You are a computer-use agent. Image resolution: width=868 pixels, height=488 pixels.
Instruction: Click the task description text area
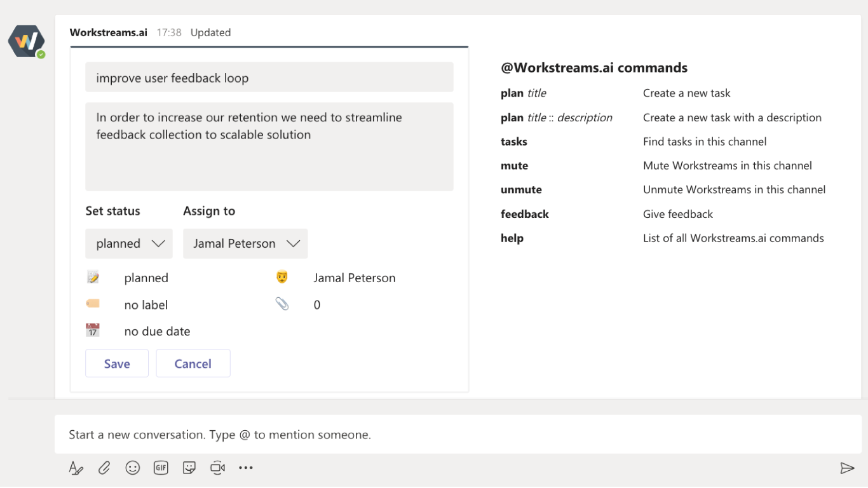click(269, 147)
